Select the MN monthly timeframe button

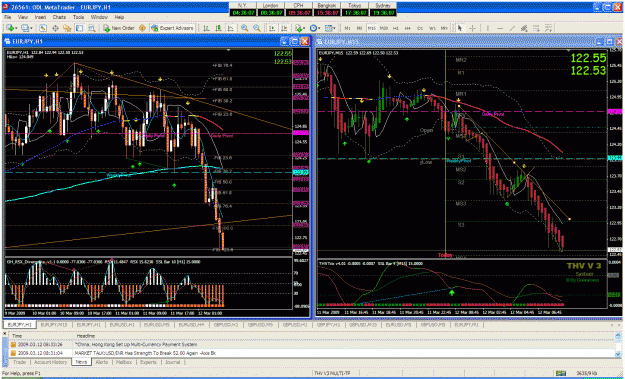[x=444, y=28]
